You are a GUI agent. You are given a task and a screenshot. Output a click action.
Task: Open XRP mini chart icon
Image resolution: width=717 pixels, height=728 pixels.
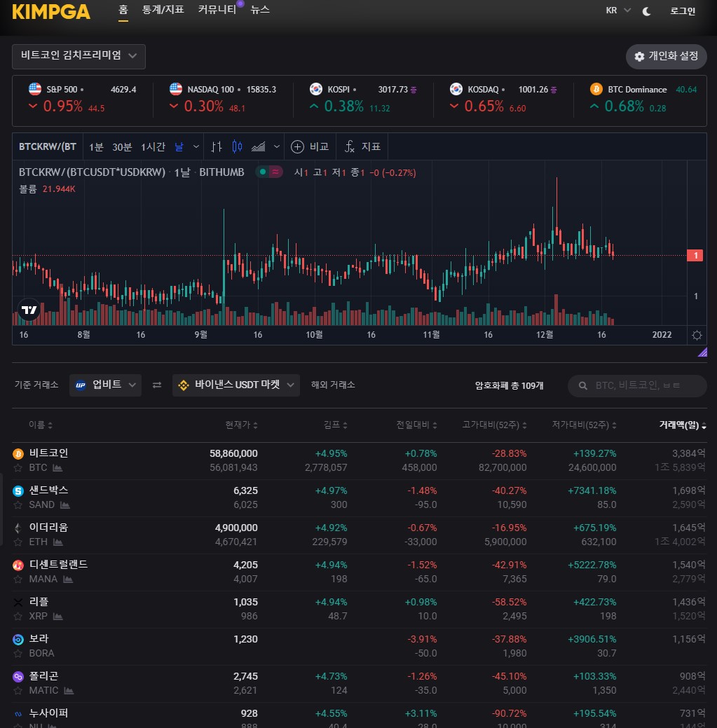58,616
